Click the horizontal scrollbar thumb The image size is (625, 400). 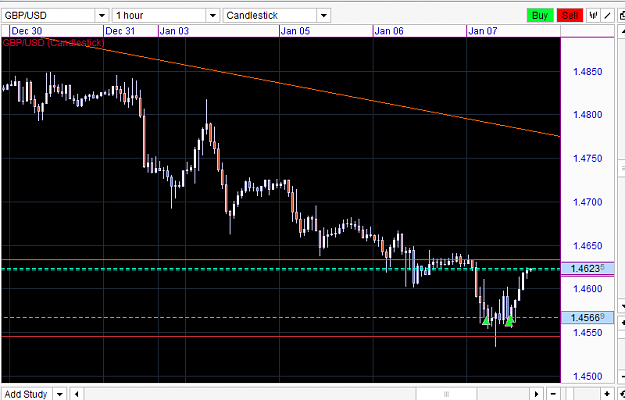click(446, 394)
